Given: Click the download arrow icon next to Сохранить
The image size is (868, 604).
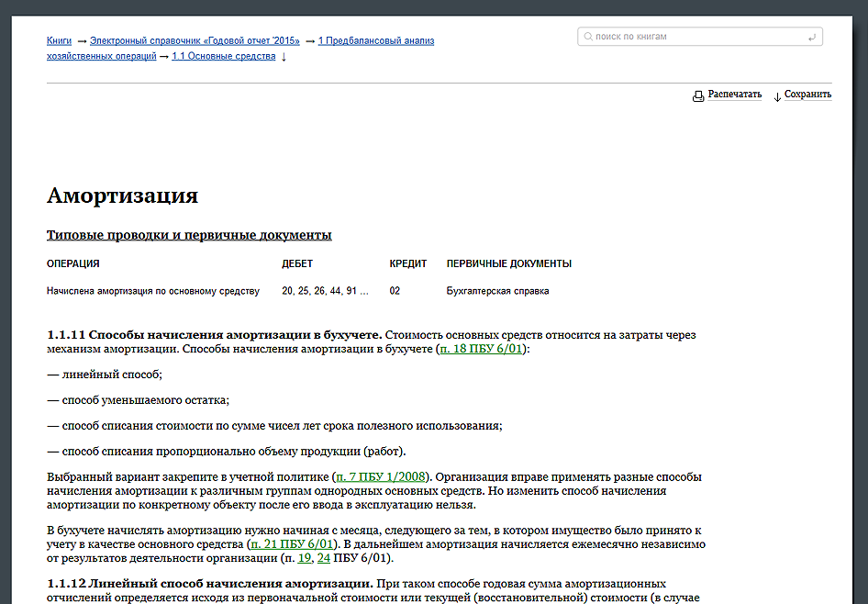Looking at the screenshot, I should [x=777, y=97].
